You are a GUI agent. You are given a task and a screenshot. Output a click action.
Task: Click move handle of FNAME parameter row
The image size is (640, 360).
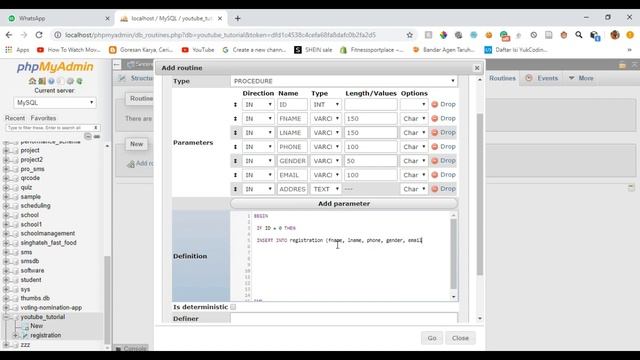(x=235, y=119)
